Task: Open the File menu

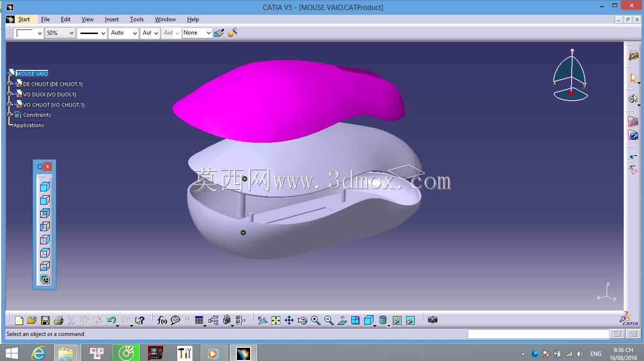Action: point(45,19)
